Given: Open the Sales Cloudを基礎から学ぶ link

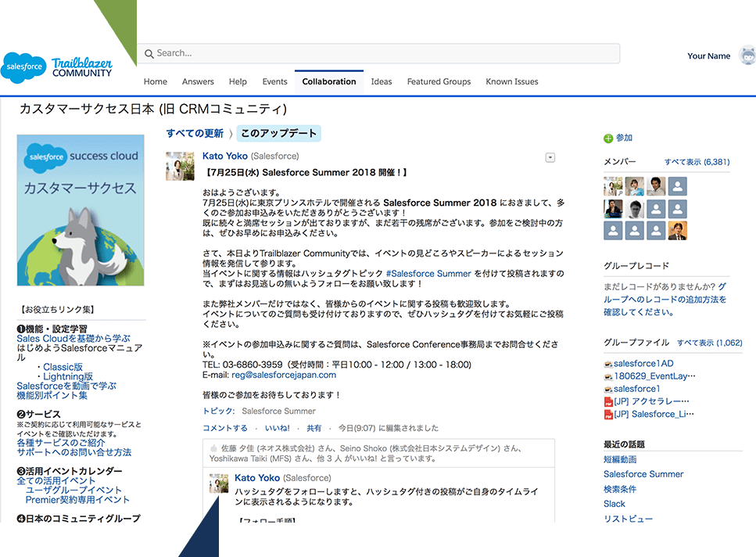Looking at the screenshot, I should [x=73, y=339].
